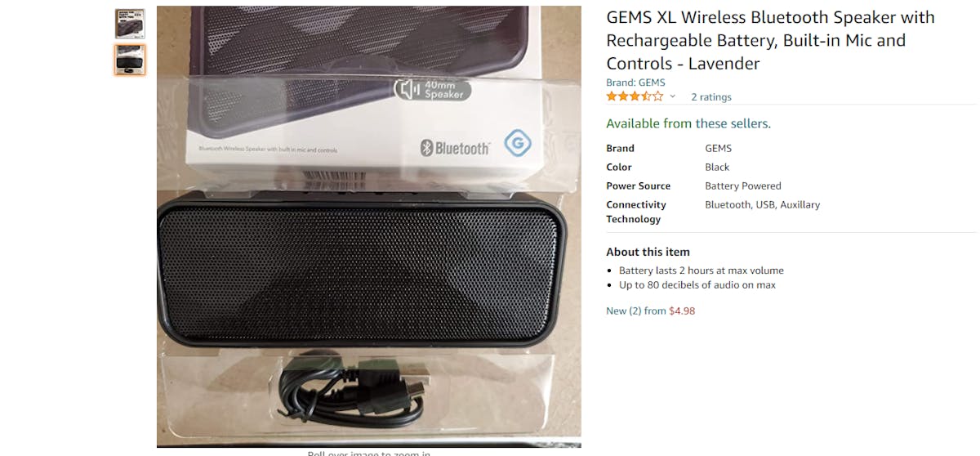
Task: Select the highlighted second product thumbnail
Action: click(x=130, y=60)
